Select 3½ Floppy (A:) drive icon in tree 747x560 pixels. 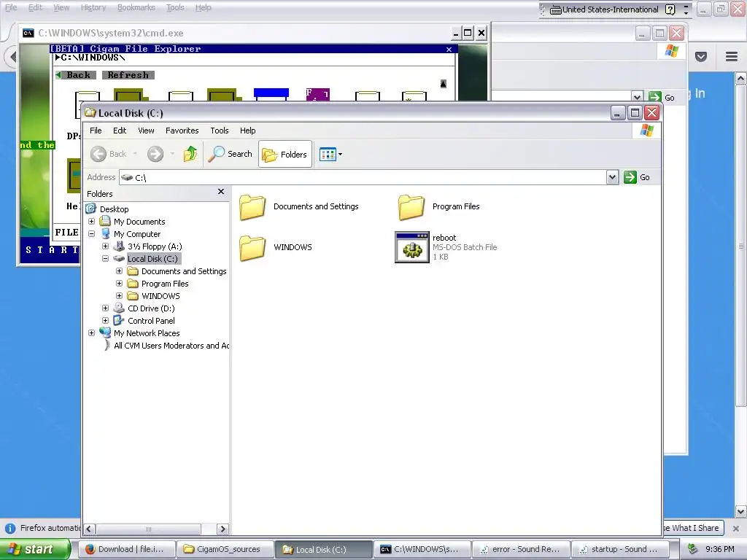pyautogui.click(x=119, y=246)
